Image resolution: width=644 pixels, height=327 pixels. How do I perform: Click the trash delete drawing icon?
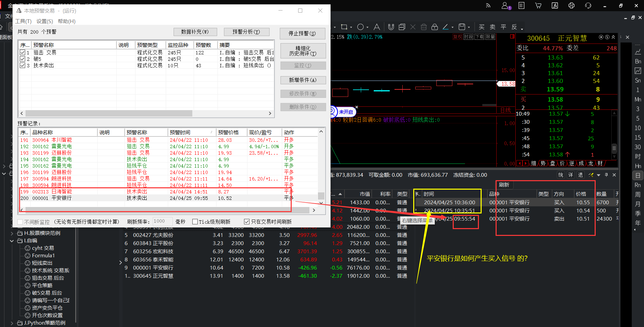point(424,27)
